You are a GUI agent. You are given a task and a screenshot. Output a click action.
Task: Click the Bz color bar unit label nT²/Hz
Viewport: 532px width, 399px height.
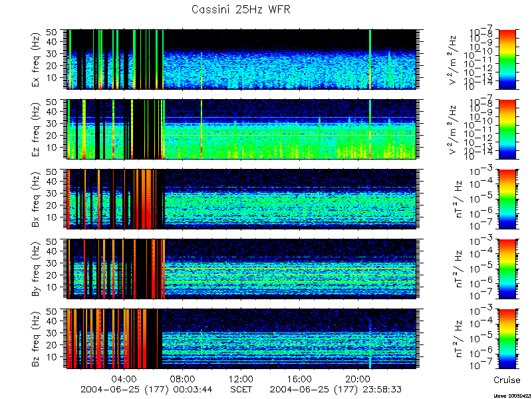[458, 338]
